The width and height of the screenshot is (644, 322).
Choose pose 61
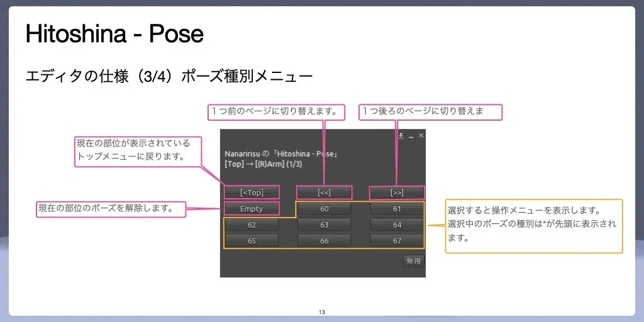397,209
